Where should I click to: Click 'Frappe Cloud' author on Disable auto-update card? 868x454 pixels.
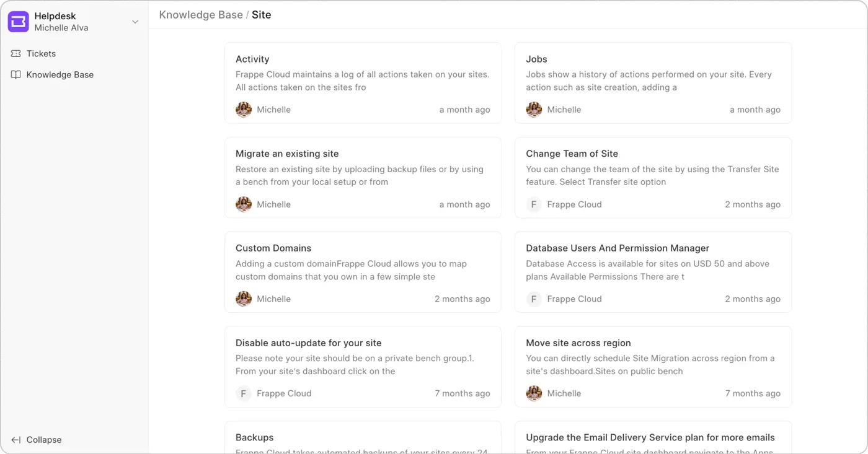click(x=284, y=393)
